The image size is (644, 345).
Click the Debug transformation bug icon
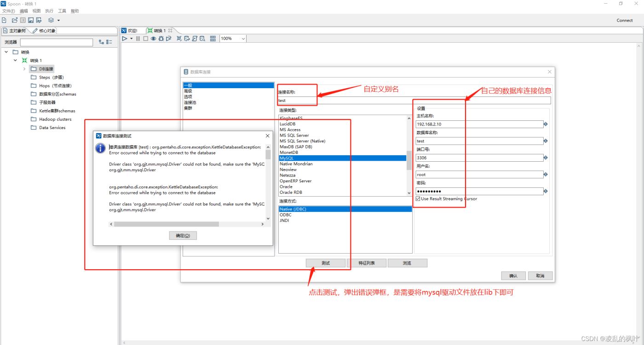point(161,39)
